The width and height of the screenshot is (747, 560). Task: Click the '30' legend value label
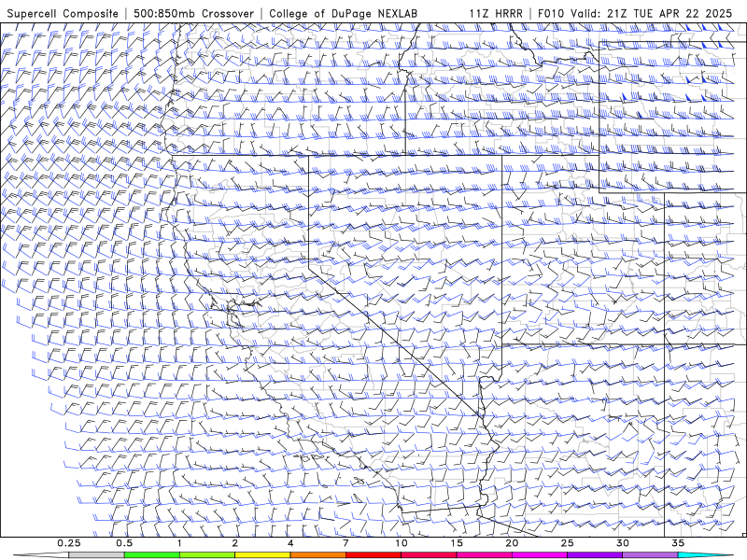623,543
